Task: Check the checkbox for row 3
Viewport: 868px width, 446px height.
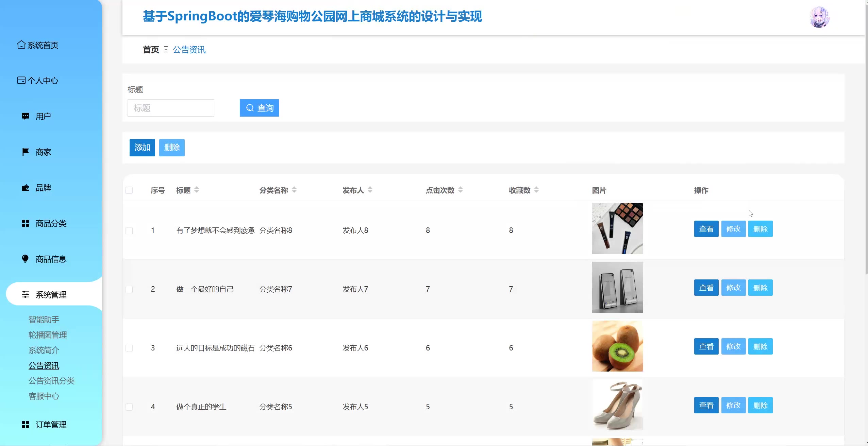Action: pyautogui.click(x=129, y=348)
